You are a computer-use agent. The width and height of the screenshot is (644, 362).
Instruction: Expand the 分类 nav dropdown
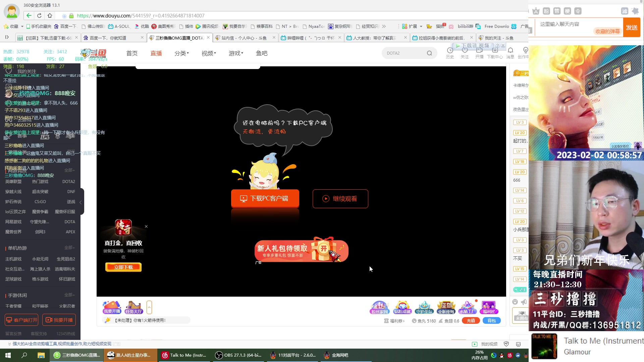[x=181, y=53]
